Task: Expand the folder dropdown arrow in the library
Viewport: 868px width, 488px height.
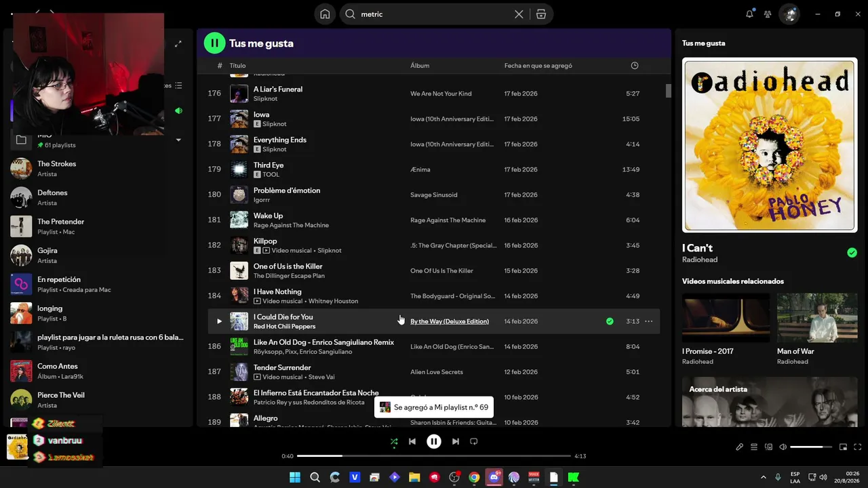Action: tap(178, 140)
